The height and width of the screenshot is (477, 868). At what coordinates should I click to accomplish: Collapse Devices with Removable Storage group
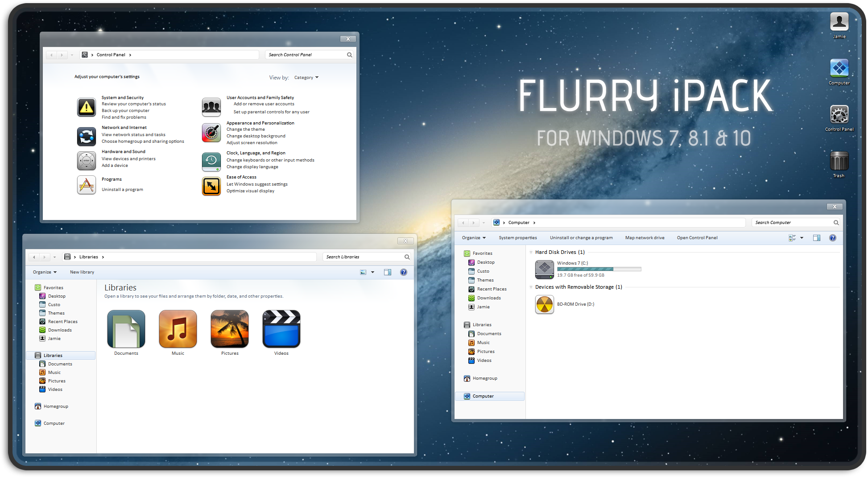tap(531, 287)
